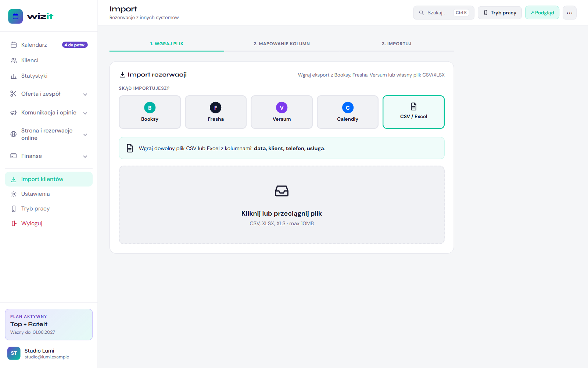Image resolution: width=588 pixels, height=368 pixels.
Task: Click the globe icon for Strona i rezerwacje
Action: 14,134
